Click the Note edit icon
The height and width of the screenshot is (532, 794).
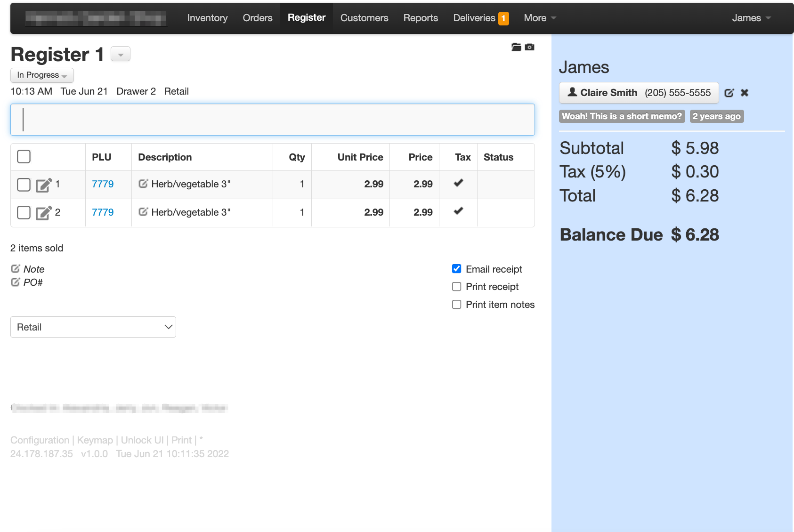(x=16, y=269)
